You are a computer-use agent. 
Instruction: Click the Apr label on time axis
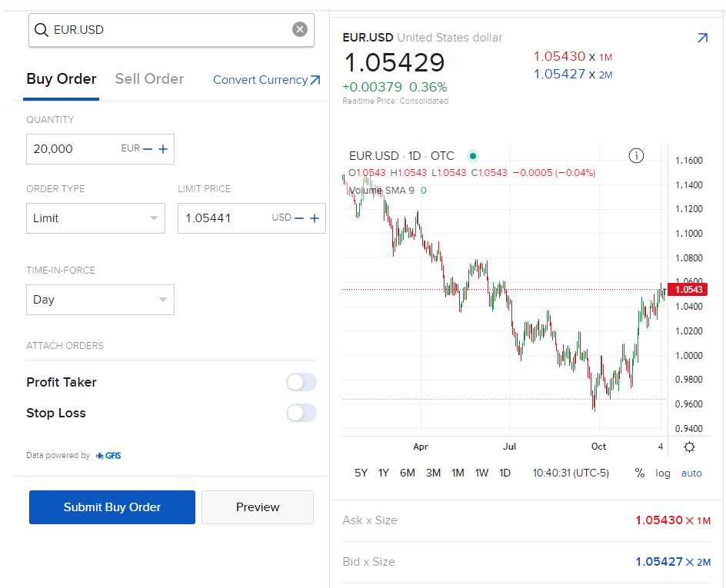coord(421,447)
